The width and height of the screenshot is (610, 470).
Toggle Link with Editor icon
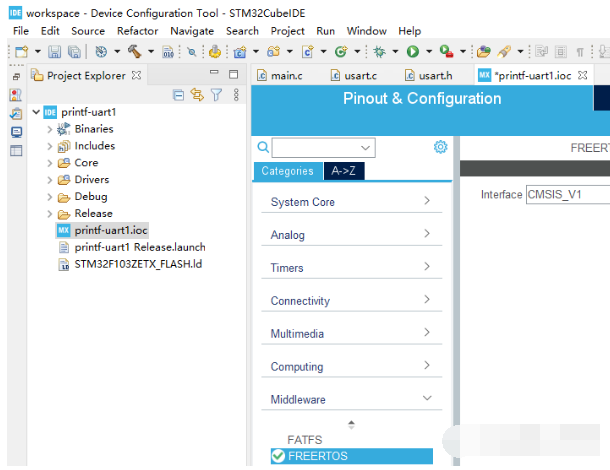coord(197,95)
